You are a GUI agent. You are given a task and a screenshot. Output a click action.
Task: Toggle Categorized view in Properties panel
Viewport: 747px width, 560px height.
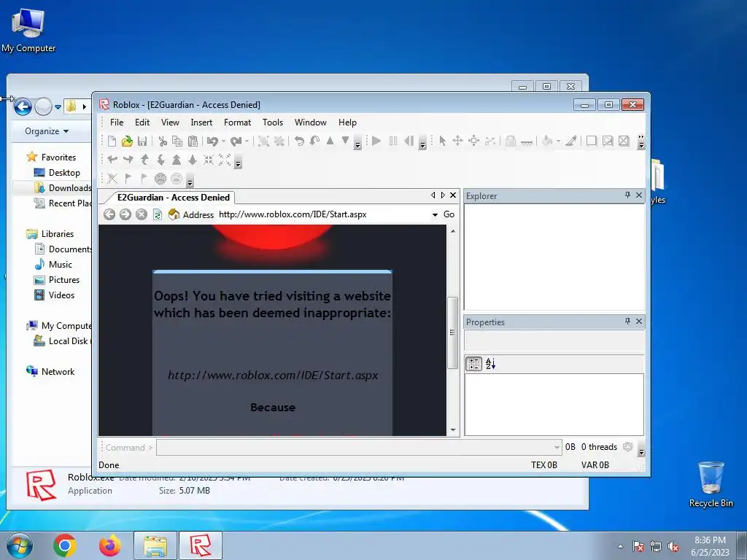pyautogui.click(x=473, y=364)
